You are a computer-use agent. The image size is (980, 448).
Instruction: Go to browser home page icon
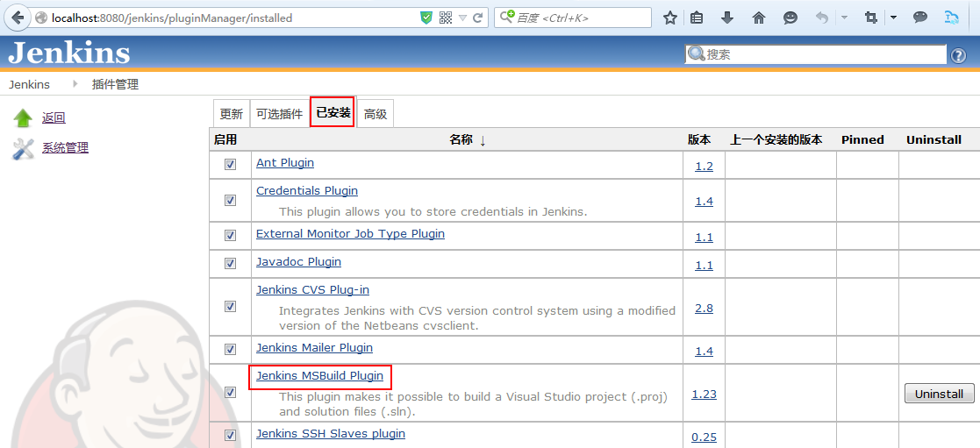[759, 18]
